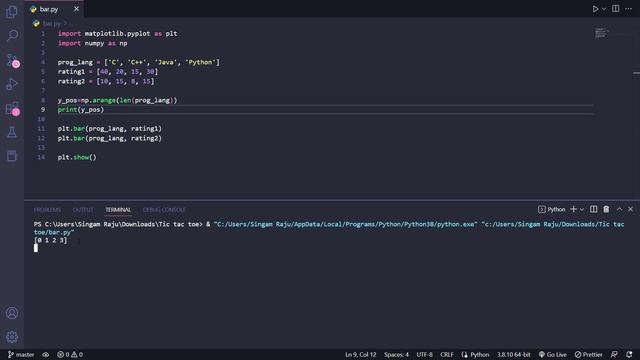Open the Search view in activity bar
The width and height of the screenshot is (640, 360).
click(12, 36)
